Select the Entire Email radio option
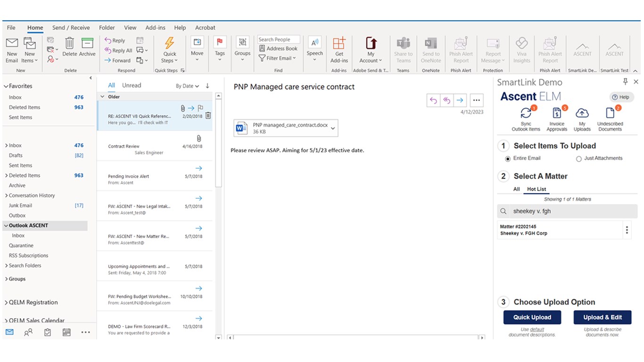 click(508, 159)
